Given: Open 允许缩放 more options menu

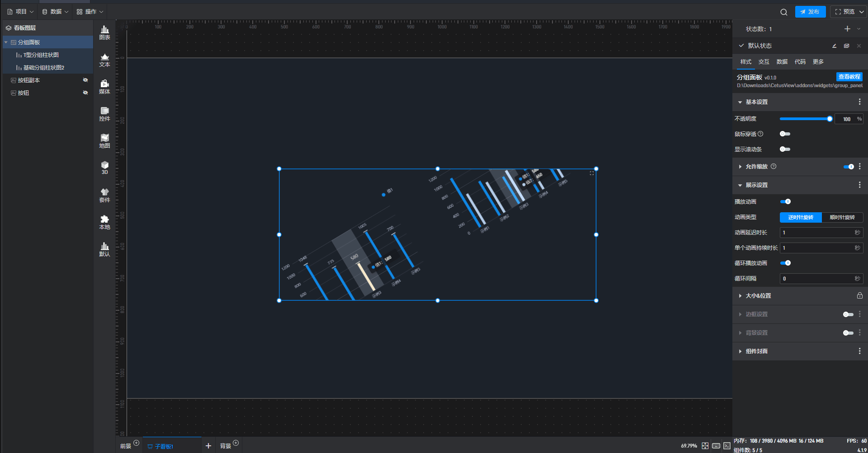Looking at the screenshot, I should pyautogui.click(x=859, y=166).
